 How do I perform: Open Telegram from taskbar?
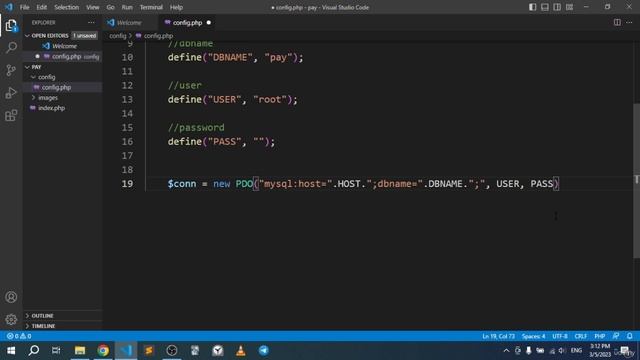pos(264,350)
